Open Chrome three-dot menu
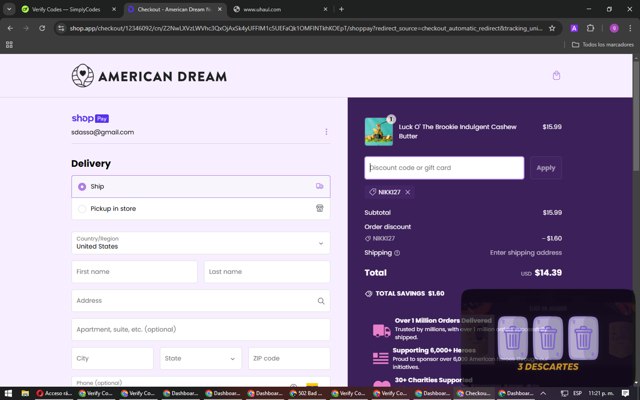The height and width of the screenshot is (400, 640). pyautogui.click(x=630, y=28)
